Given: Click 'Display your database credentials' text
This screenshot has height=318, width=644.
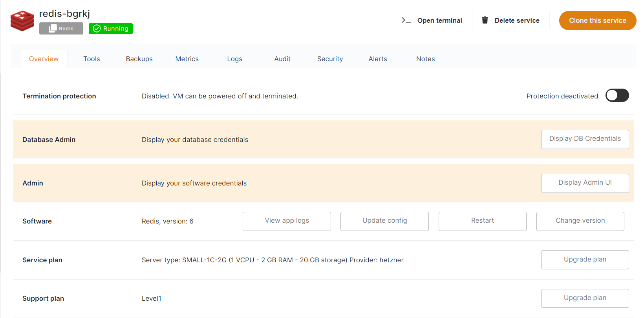Looking at the screenshot, I should tap(195, 140).
